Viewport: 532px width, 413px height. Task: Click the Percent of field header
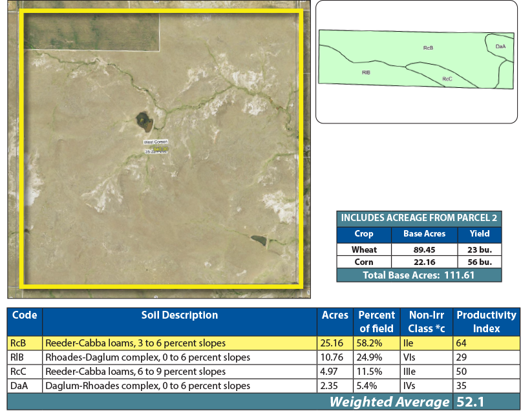376,321
